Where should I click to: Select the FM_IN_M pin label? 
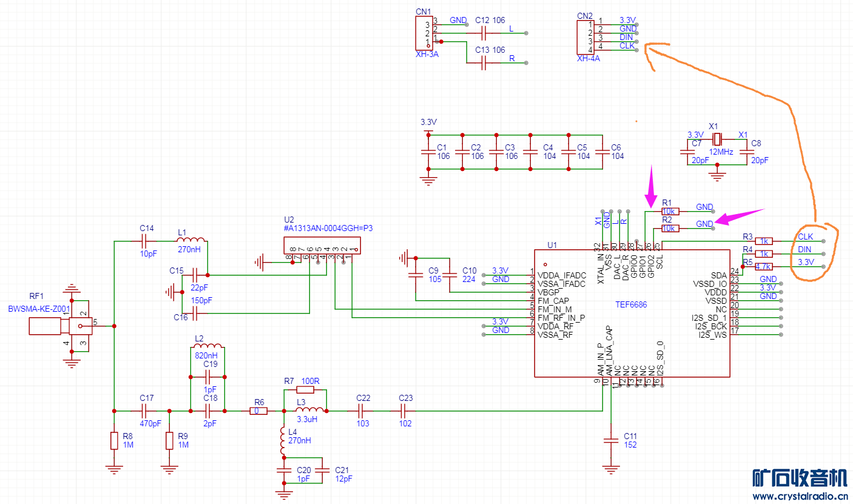tap(554, 309)
